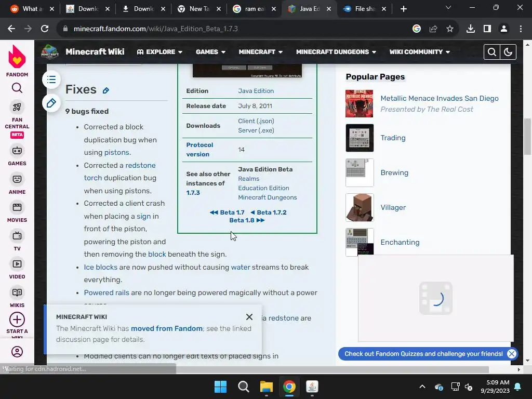Open Protocol version link

pyautogui.click(x=199, y=150)
